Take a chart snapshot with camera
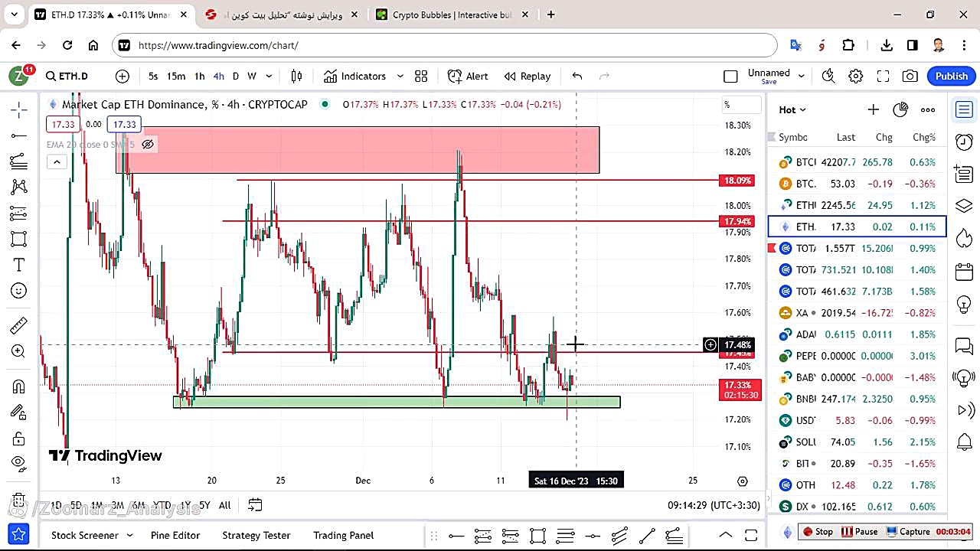 910,76
